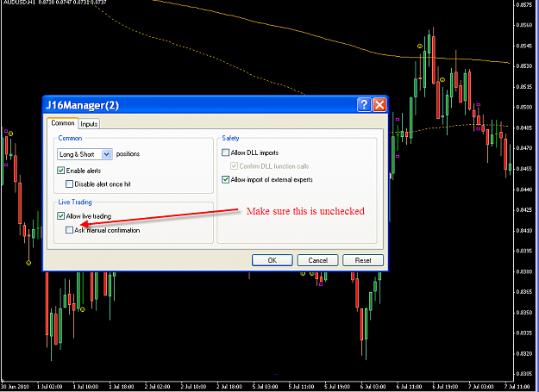The width and height of the screenshot is (539, 392).
Task: Toggle Allow live trading checkbox
Action: [61, 216]
